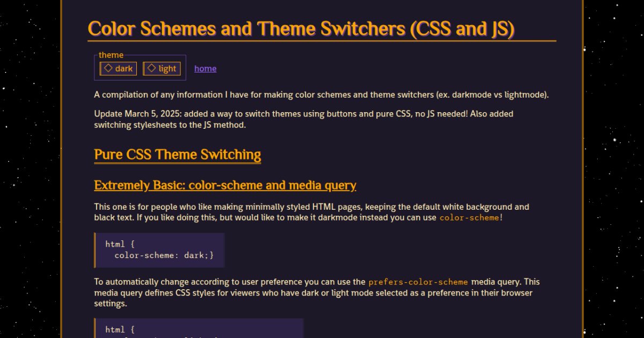Click the second code block below media query text

click(199, 328)
